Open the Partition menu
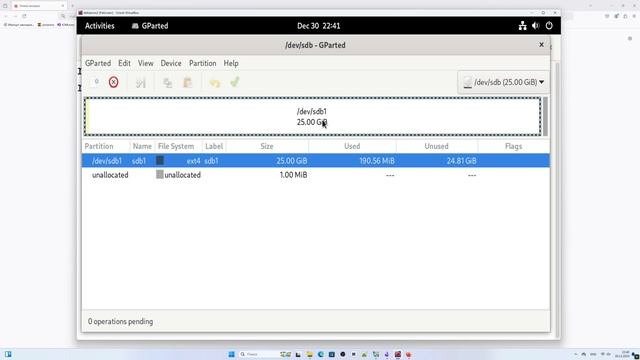 [x=202, y=63]
